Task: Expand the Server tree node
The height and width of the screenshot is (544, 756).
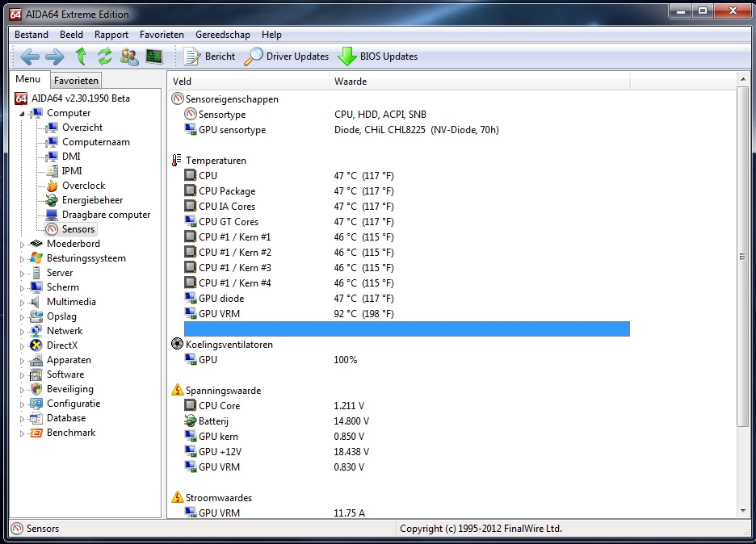Action: pos(22,273)
